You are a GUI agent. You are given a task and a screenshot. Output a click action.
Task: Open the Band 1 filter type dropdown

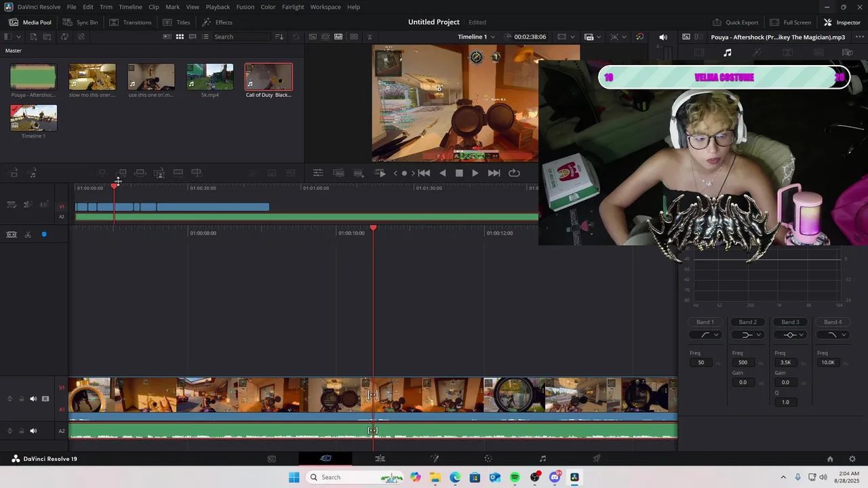coord(705,335)
